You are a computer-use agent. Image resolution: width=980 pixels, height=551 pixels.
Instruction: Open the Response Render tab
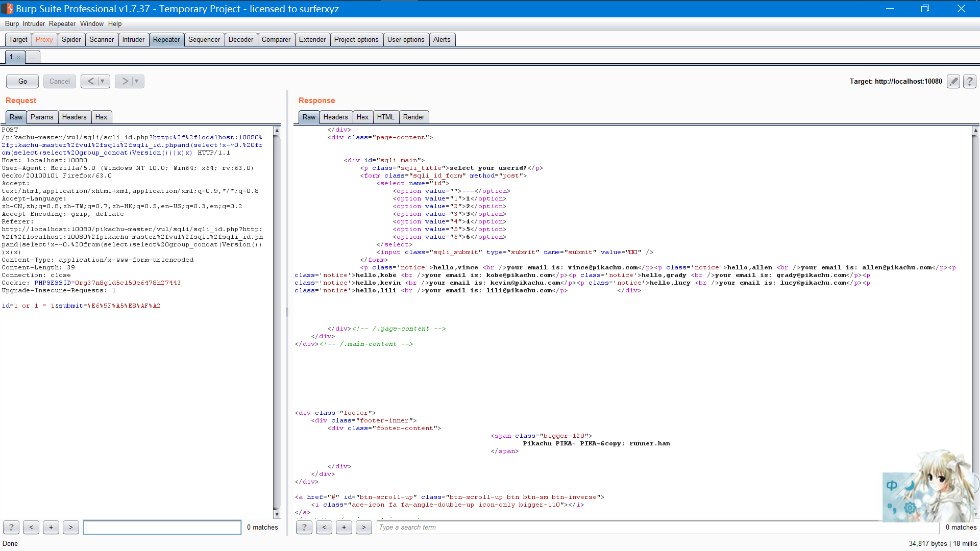413,117
